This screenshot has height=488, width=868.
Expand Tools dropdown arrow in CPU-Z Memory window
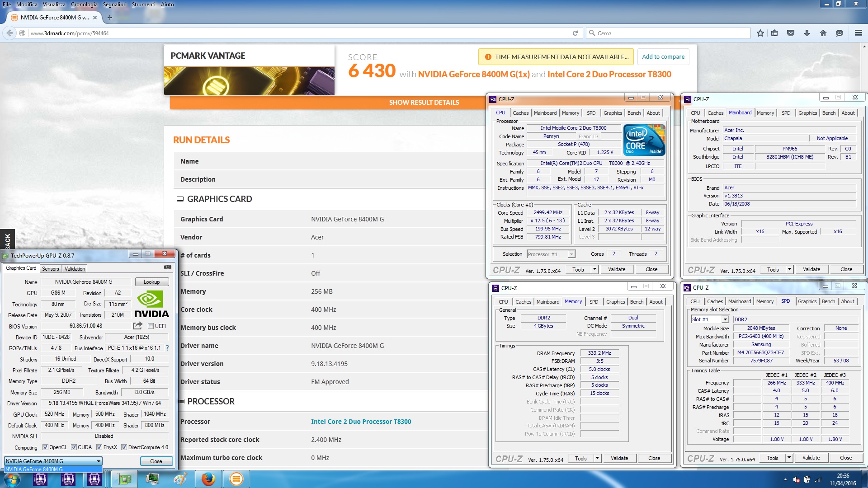pos(597,458)
